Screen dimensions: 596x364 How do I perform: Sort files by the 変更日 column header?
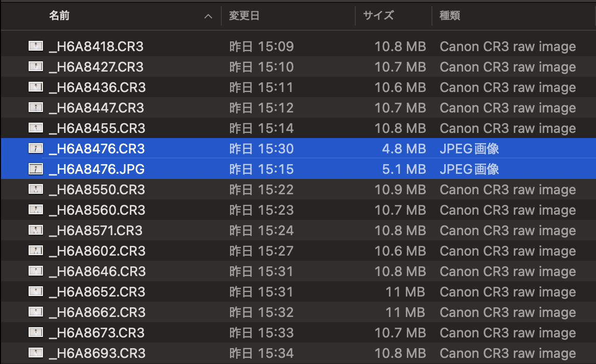(x=244, y=16)
